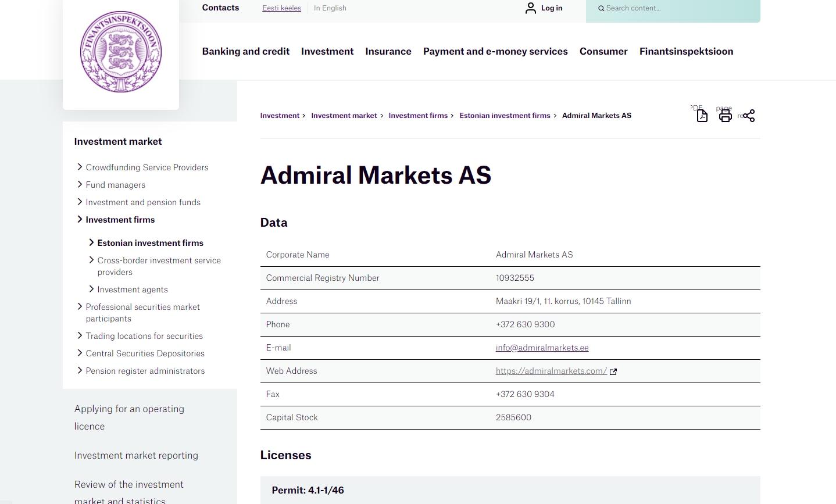
Task: Select In English language option
Action: 330,8
